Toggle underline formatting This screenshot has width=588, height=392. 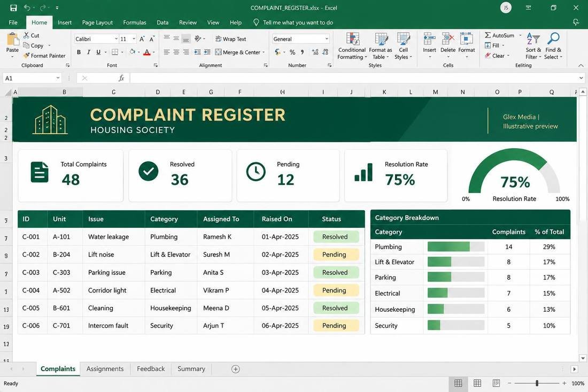point(98,52)
